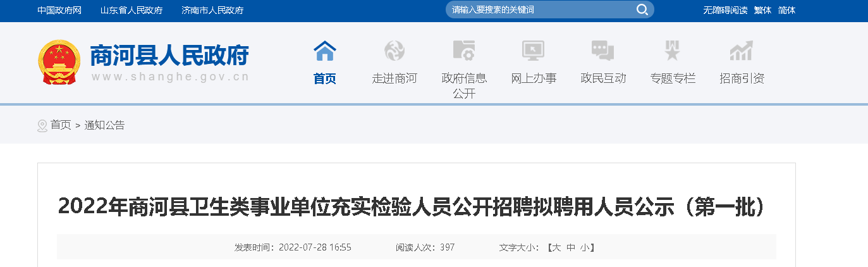
Task: Select the 走进商河 globe icon
Action: click(x=394, y=50)
